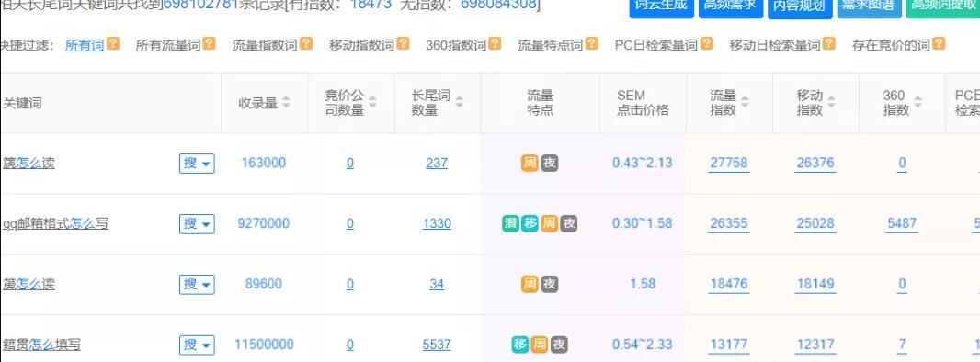980x362 pixels.
Task: Expand 搜 dropdown in 籍贯怎么填写 row
Action: [197, 345]
